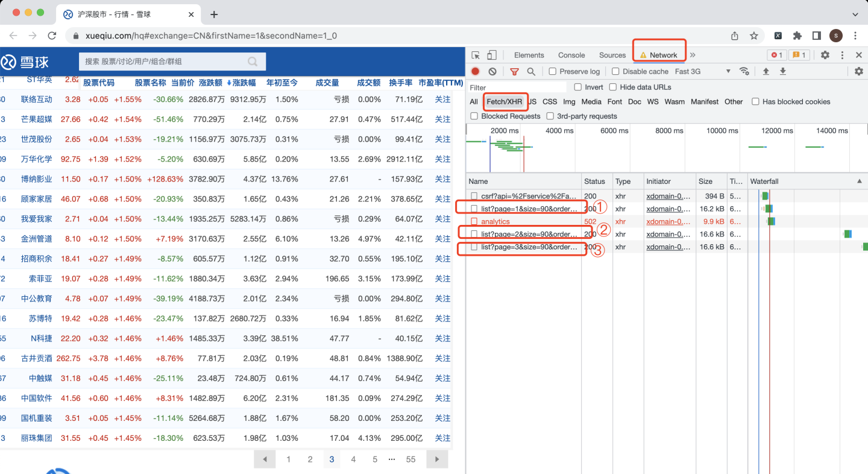Show All request types
Viewport: 868px width, 474px height.
pyautogui.click(x=474, y=101)
